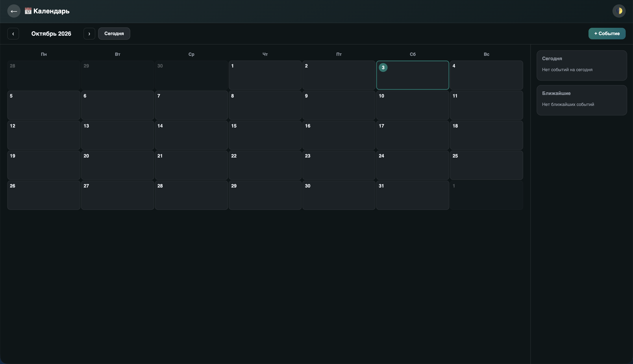
Task: Pick day 24 in the grid
Action: tap(412, 165)
